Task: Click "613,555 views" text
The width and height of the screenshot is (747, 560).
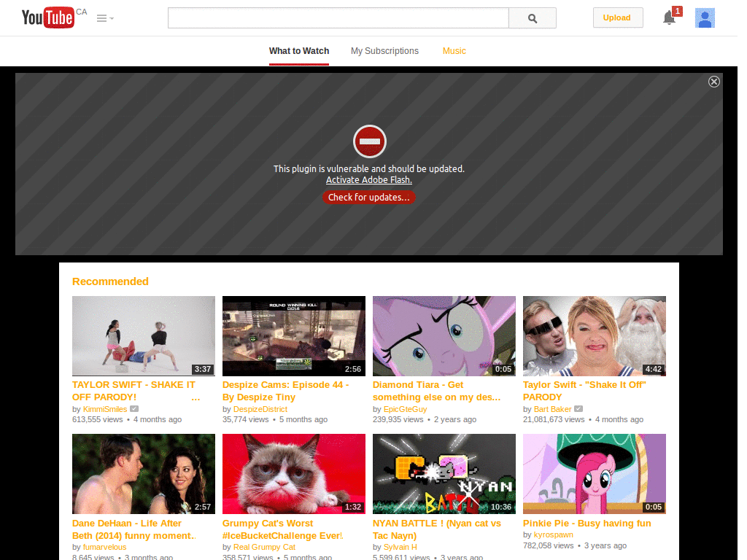Action: (98, 419)
